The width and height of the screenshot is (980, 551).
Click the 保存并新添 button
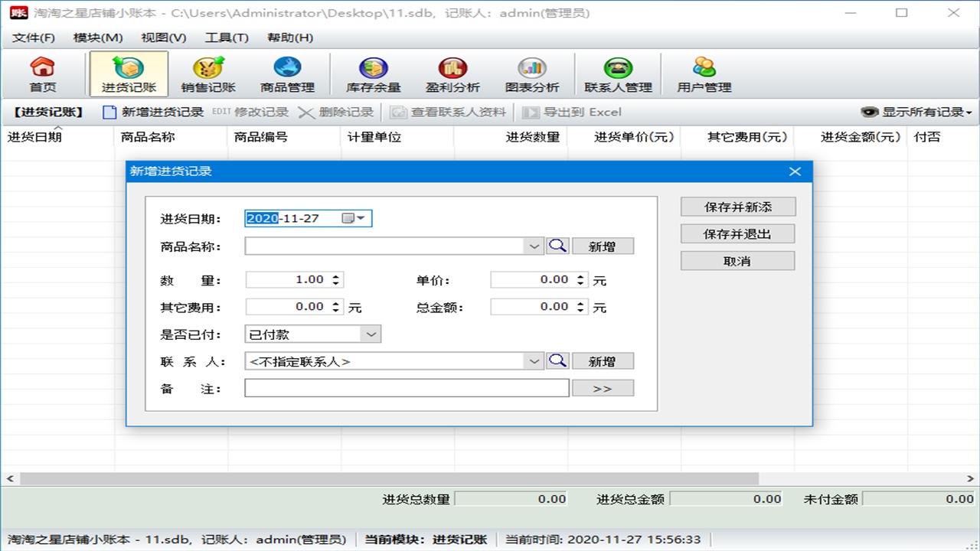[737, 207]
